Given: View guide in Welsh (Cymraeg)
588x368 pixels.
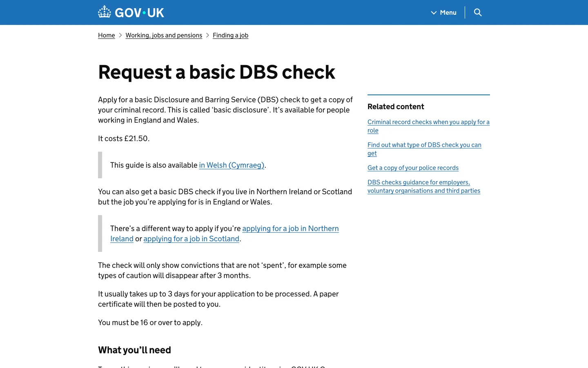Looking at the screenshot, I should [x=232, y=165].
